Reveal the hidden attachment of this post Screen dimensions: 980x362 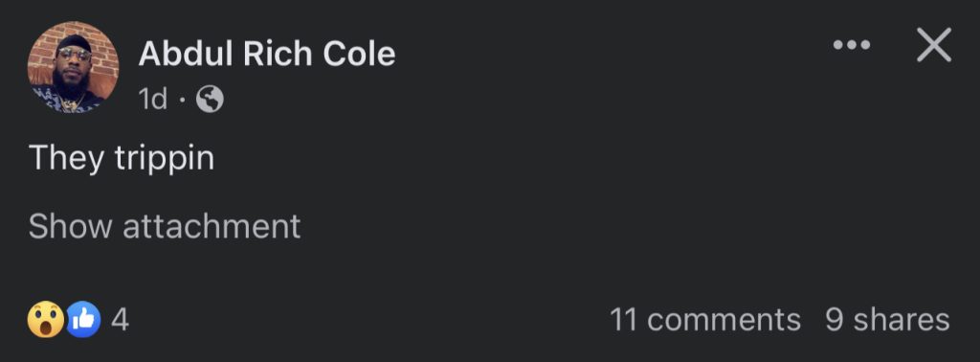[x=165, y=226]
